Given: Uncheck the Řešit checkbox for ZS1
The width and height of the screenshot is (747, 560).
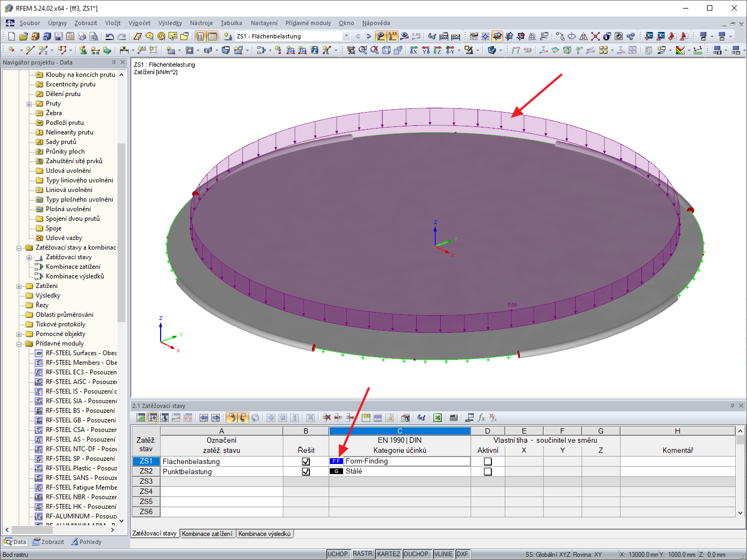Looking at the screenshot, I should tap(306, 461).
